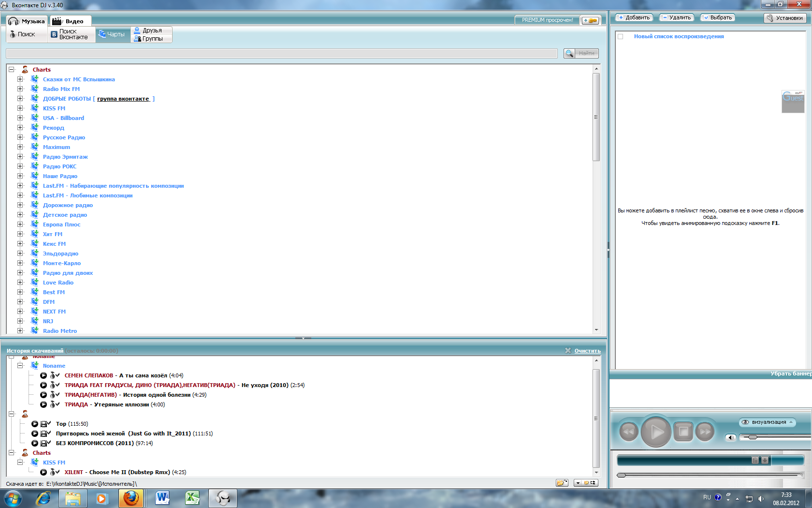Play the video Притворись моей женой

(35, 433)
